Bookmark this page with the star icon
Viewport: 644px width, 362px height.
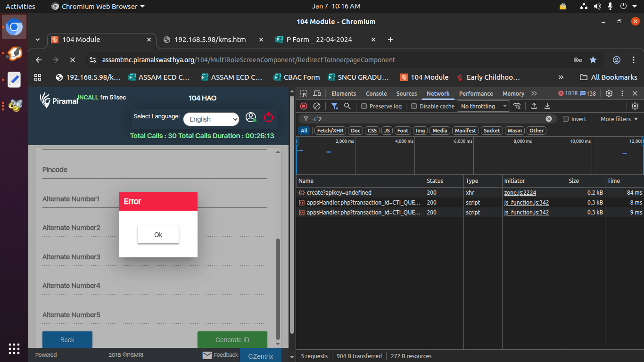tap(593, 60)
